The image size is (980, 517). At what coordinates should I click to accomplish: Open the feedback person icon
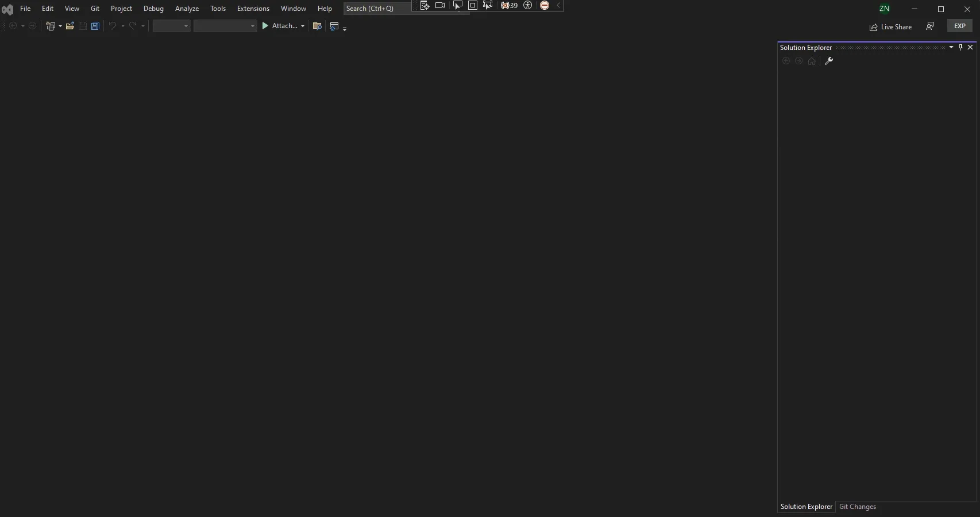[x=930, y=26]
